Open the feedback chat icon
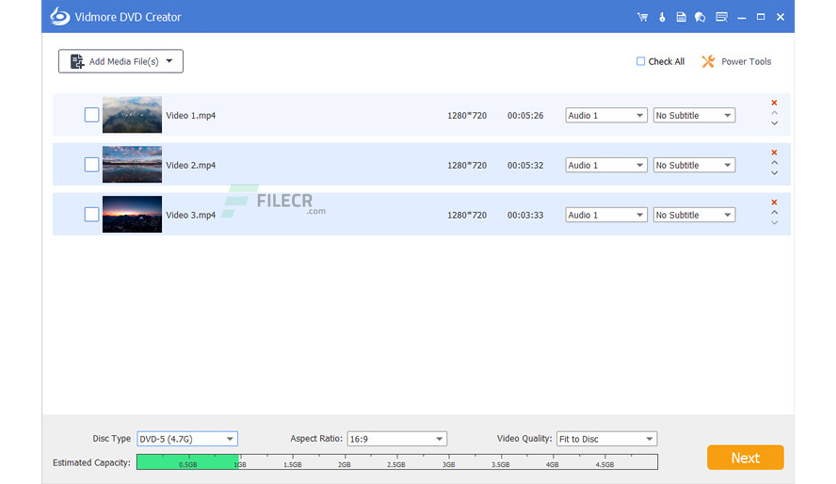The width and height of the screenshot is (836, 484). point(700,17)
